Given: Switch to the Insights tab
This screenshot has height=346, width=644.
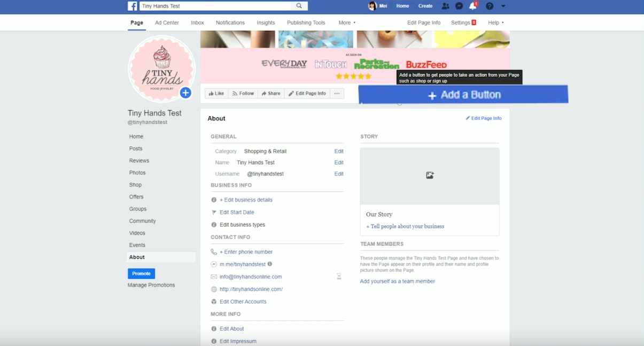Looking at the screenshot, I should (x=266, y=22).
